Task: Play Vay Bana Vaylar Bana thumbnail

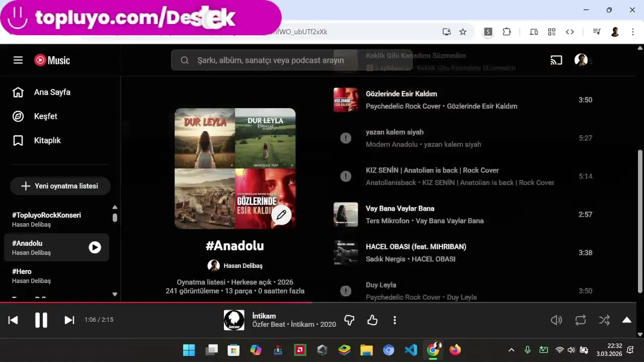Action: tap(346, 214)
